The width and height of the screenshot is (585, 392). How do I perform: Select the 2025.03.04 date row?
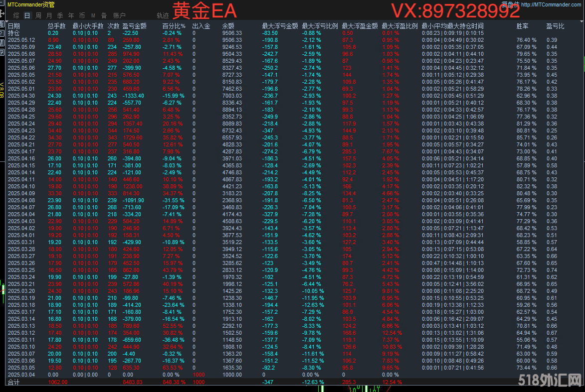click(x=21, y=375)
